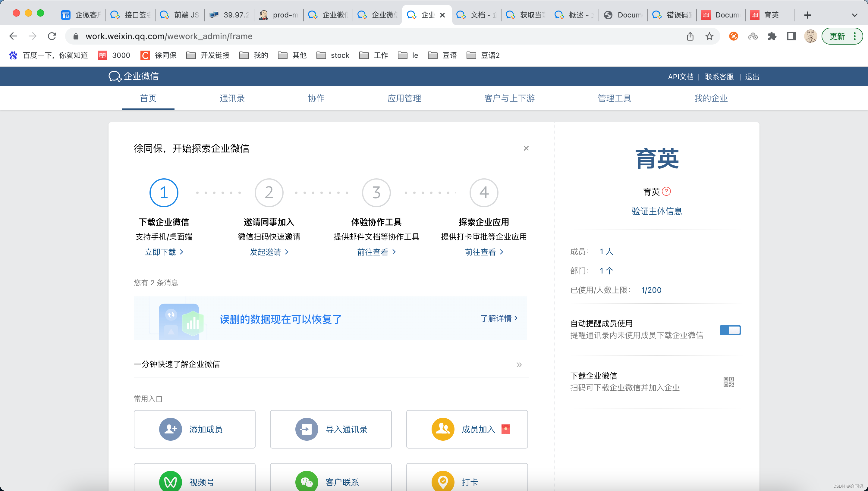Toggle the browser side panel icon

click(791, 36)
